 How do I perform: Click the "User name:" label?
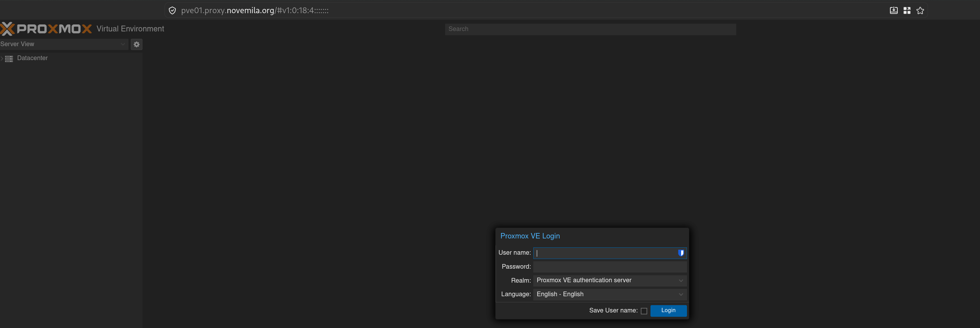click(514, 253)
